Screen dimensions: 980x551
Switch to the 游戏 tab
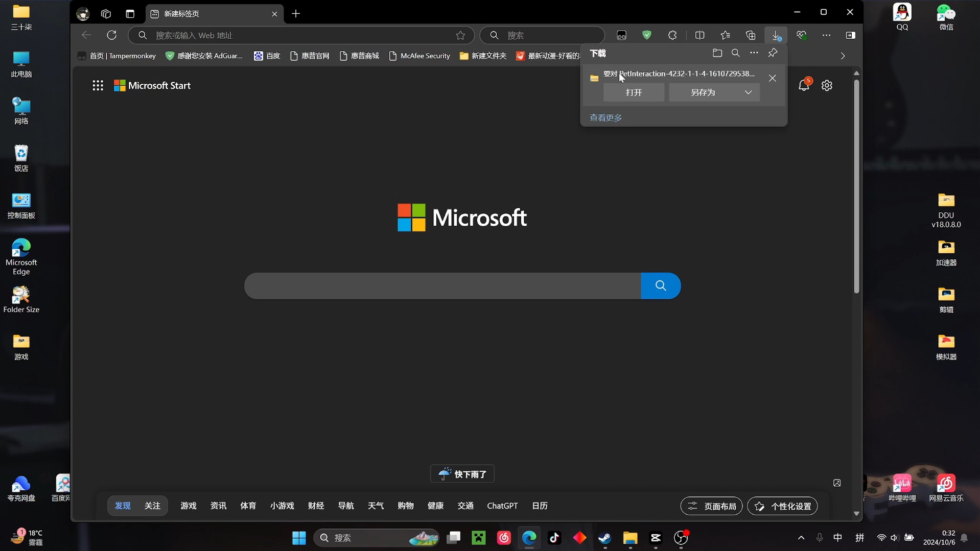[189, 506]
